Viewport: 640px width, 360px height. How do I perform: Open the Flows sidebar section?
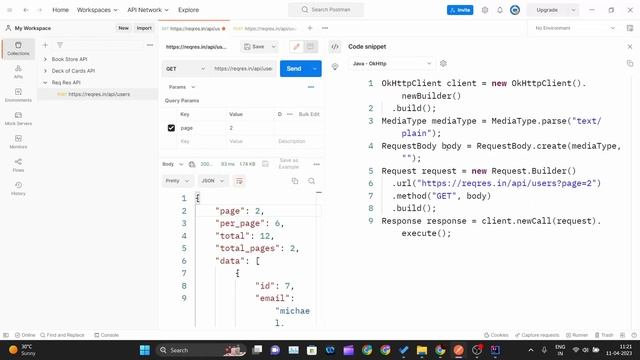(18, 165)
